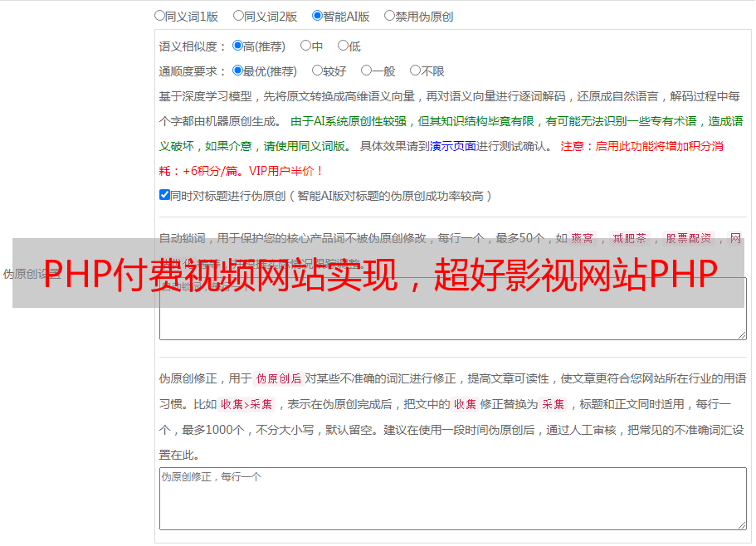Select the 同义词1版 radio option

point(159,16)
